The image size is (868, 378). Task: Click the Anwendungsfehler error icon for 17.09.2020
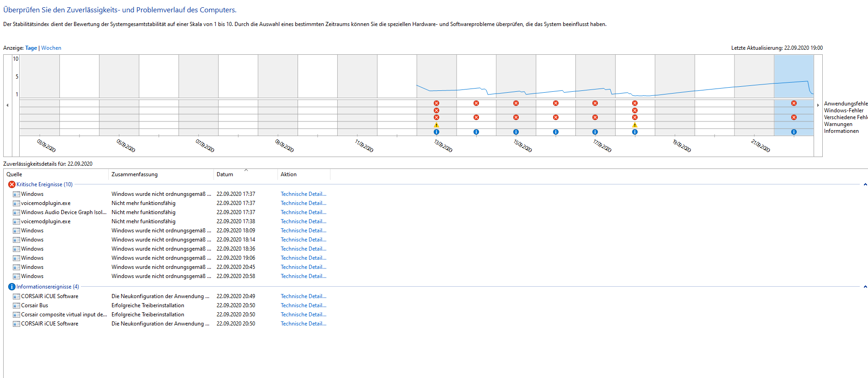click(595, 103)
